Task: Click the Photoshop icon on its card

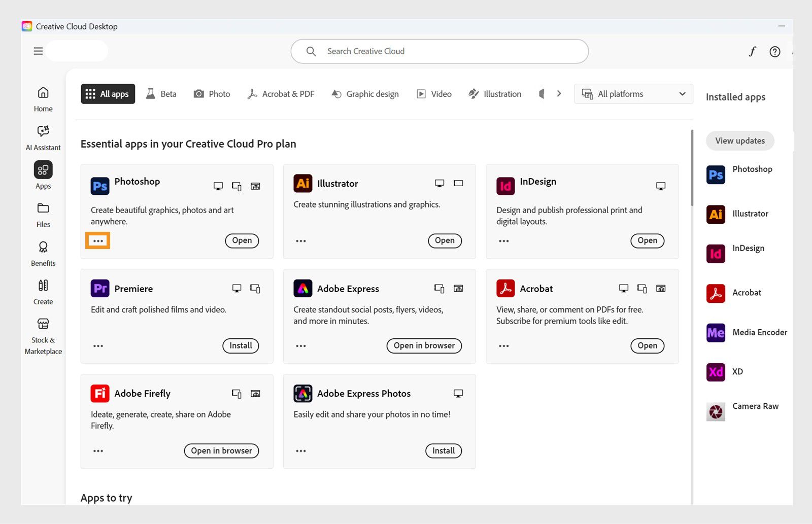Action: click(100, 186)
